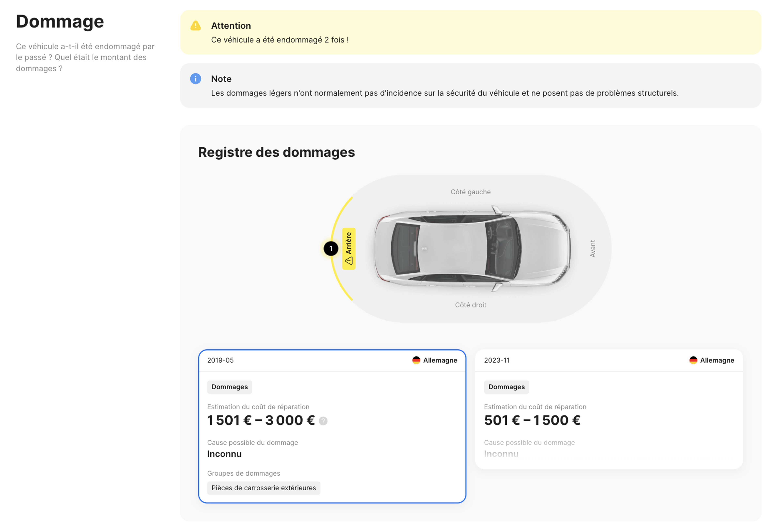Select the 2019-05 damage record card

tap(332, 426)
